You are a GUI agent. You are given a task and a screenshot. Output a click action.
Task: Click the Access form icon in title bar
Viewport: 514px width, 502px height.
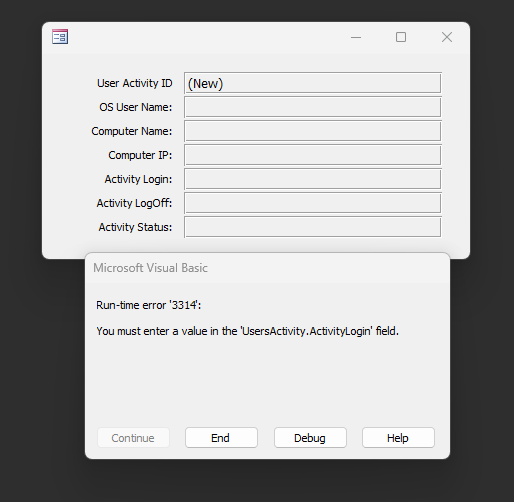tap(60, 37)
